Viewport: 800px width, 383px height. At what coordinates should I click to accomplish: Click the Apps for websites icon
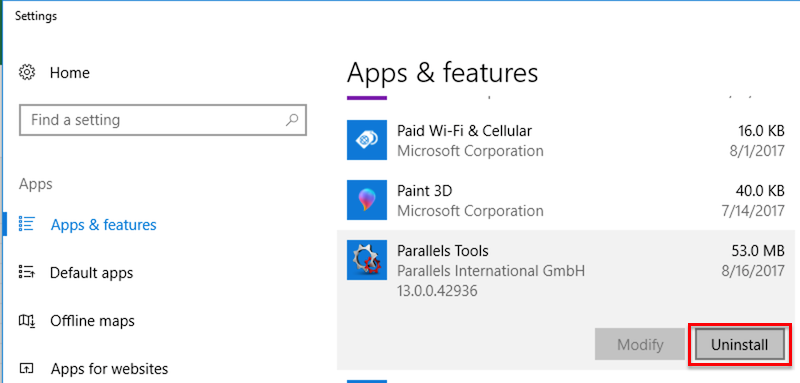[26, 368]
